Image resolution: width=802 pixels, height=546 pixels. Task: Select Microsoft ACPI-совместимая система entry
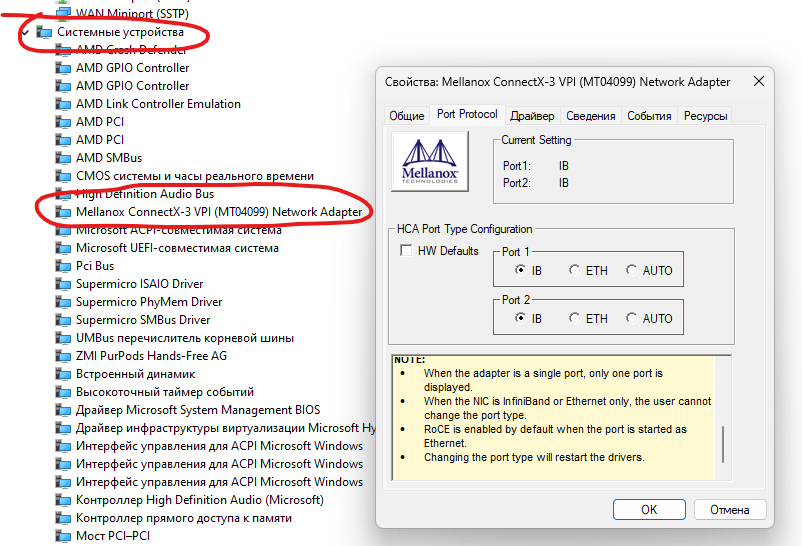(x=179, y=230)
